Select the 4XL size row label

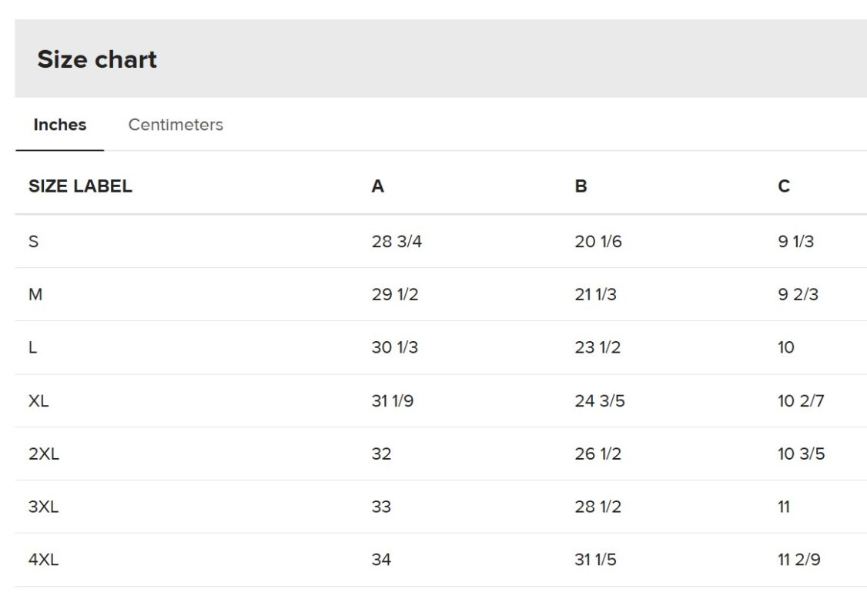pyautogui.click(x=44, y=560)
